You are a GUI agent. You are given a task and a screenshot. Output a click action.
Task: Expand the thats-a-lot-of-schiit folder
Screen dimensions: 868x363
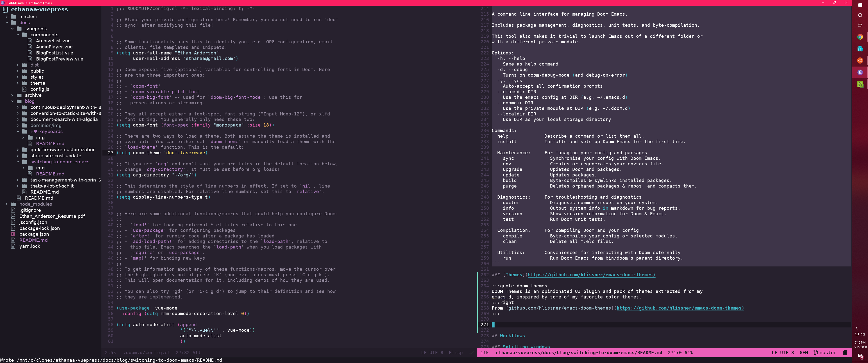click(x=18, y=186)
